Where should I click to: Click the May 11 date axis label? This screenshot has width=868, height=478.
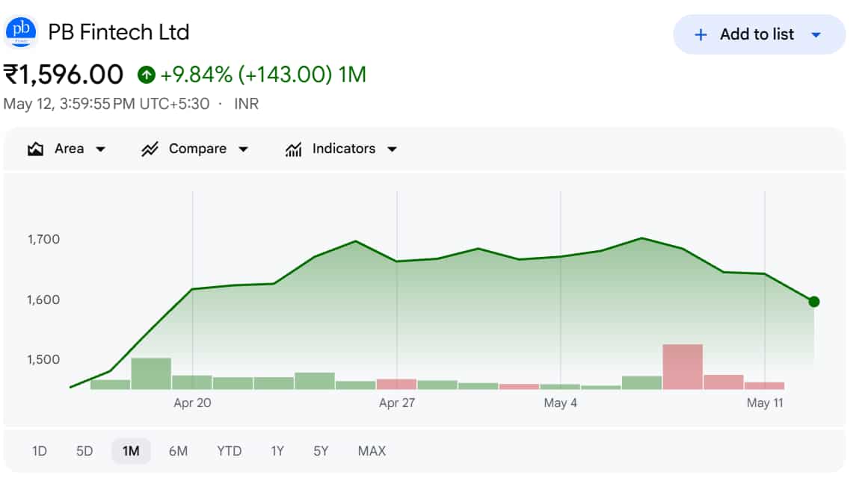[x=765, y=403]
